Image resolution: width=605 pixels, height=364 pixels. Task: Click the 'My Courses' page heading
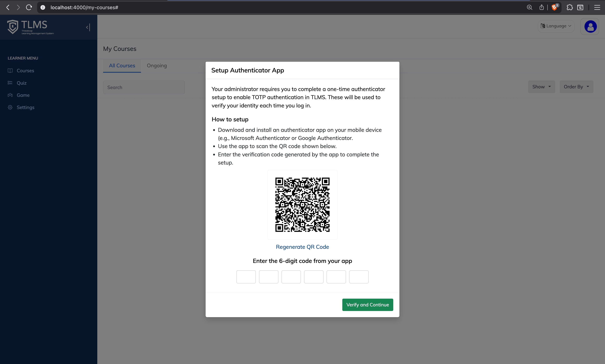120,49
